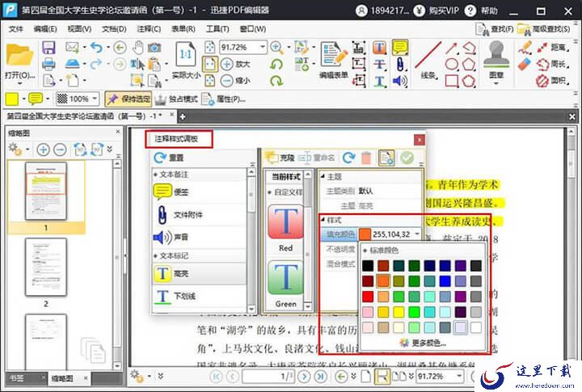Select the sticky note comment tool
The height and width of the screenshot is (392, 582).
point(400,48)
